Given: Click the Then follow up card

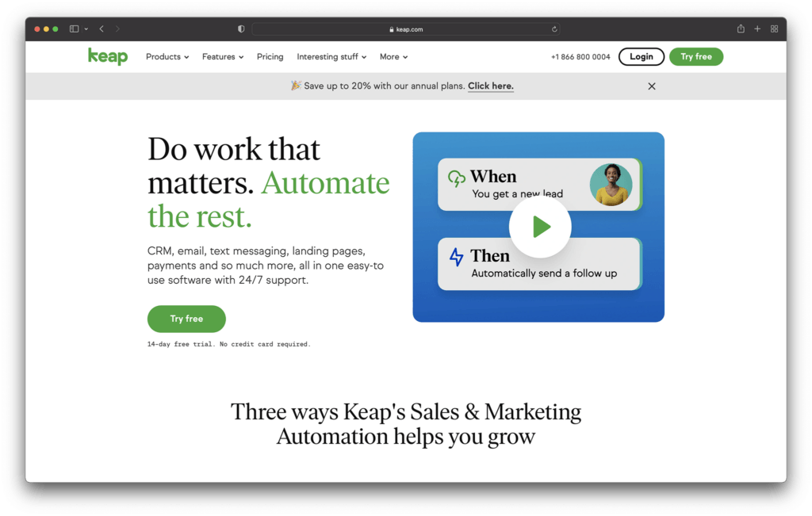Looking at the screenshot, I should coord(539,264).
